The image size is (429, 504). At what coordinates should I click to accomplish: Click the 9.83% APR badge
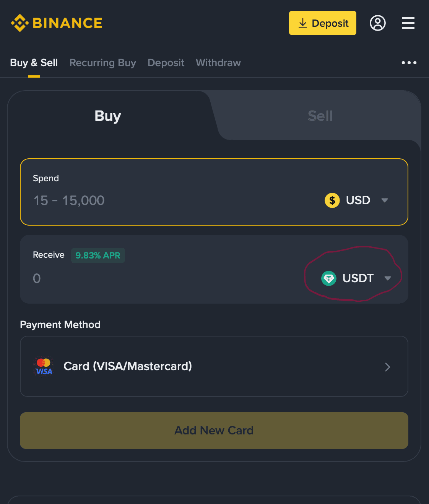[98, 255]
